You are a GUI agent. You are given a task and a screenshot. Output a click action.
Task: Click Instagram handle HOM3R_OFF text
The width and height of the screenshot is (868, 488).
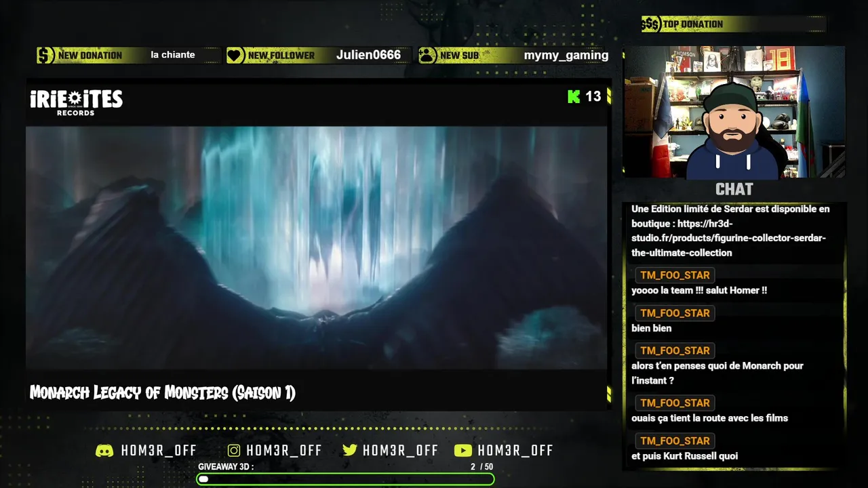(x=284, y=451)
